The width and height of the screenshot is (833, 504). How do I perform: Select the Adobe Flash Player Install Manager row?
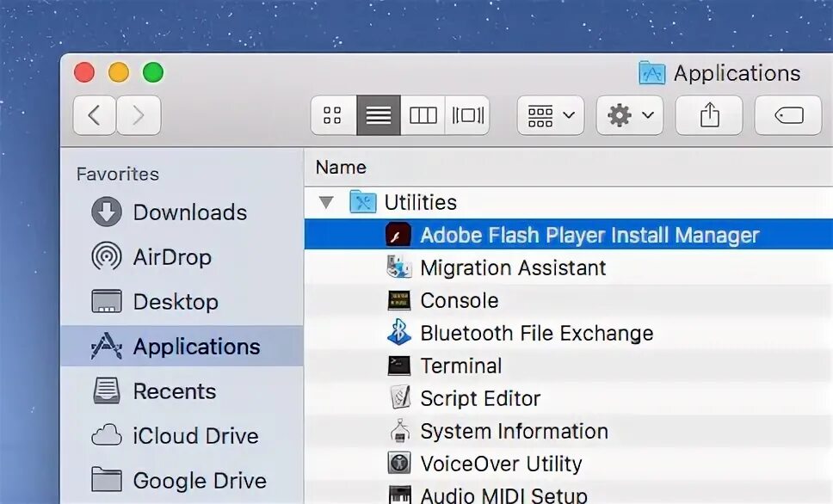tap(569, 234)
